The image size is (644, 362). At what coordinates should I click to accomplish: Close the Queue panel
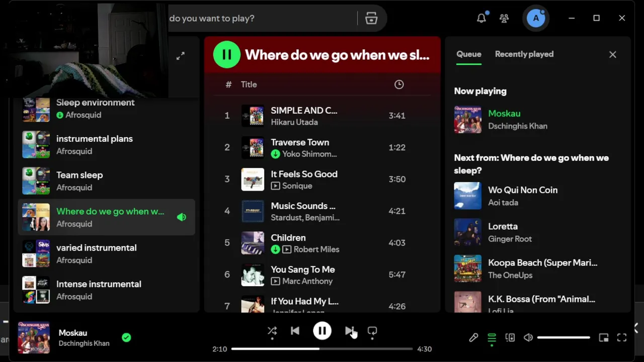(x=612, y=54)
